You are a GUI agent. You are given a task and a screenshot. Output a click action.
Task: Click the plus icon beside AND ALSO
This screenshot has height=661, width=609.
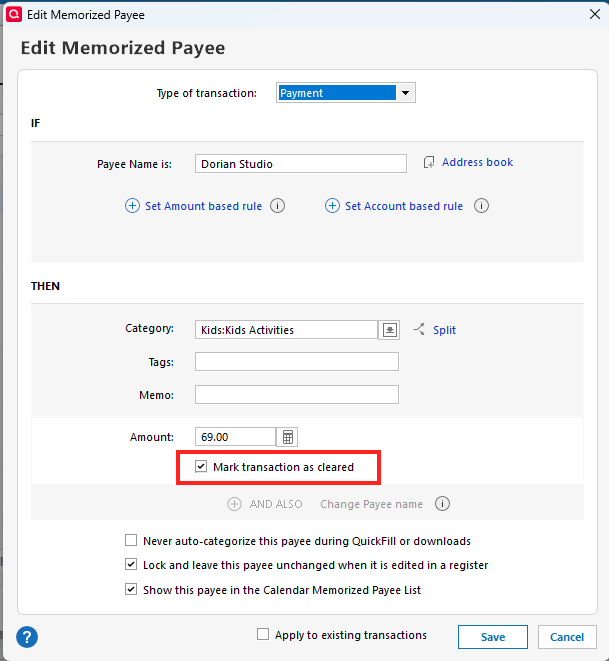235,504
